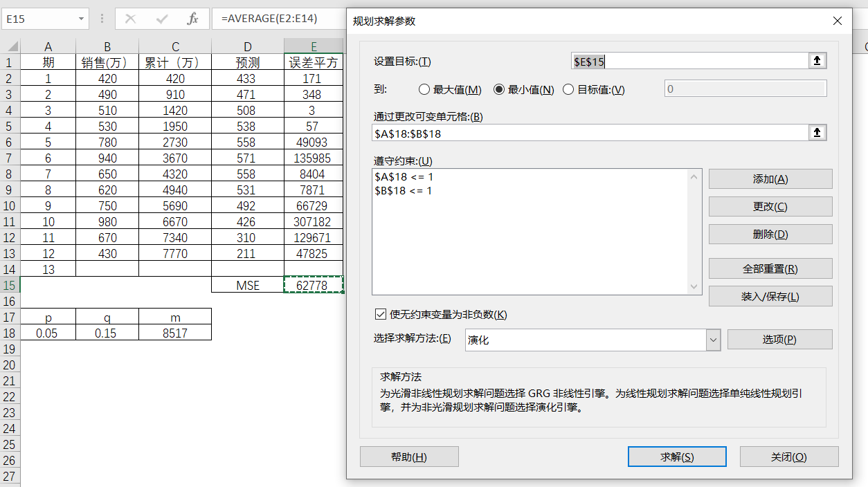Click range selector icon for 设置目标 field
This screenshot has height=487, width=868.
(x=817, y=61)
